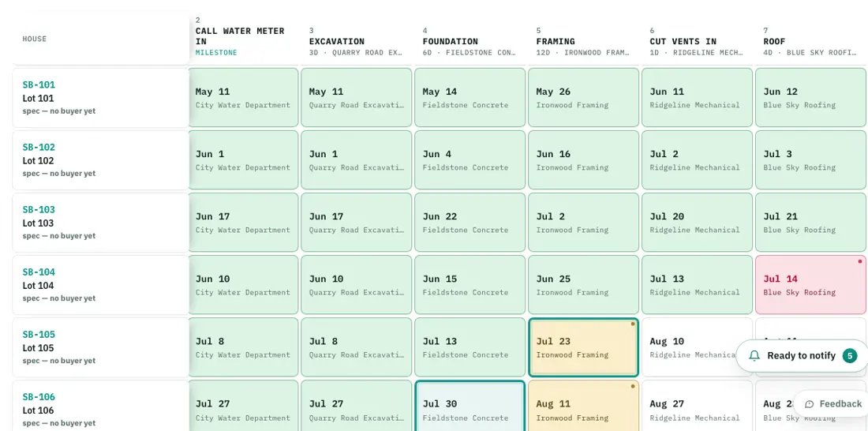Open the Ready to notify button
The height and width of the screenshot is (431, 868).
(x=802, y=356)
